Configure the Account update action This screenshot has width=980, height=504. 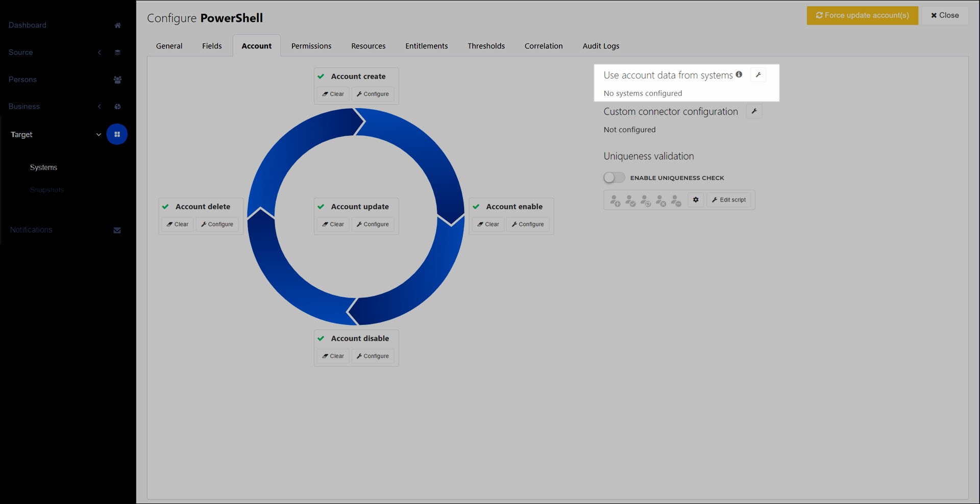tap(373, 224)
